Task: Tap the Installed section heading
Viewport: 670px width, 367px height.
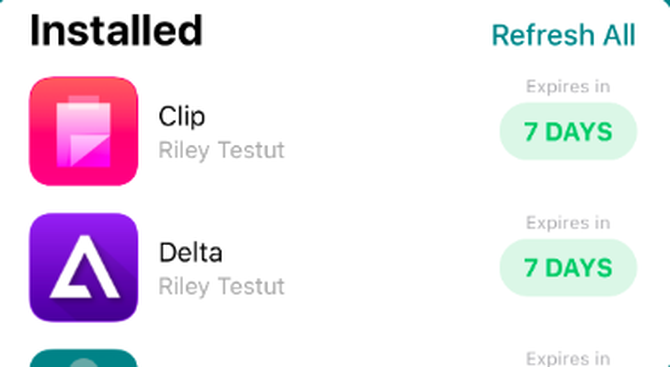Action: pyautogui.click(x=116, y=30)
